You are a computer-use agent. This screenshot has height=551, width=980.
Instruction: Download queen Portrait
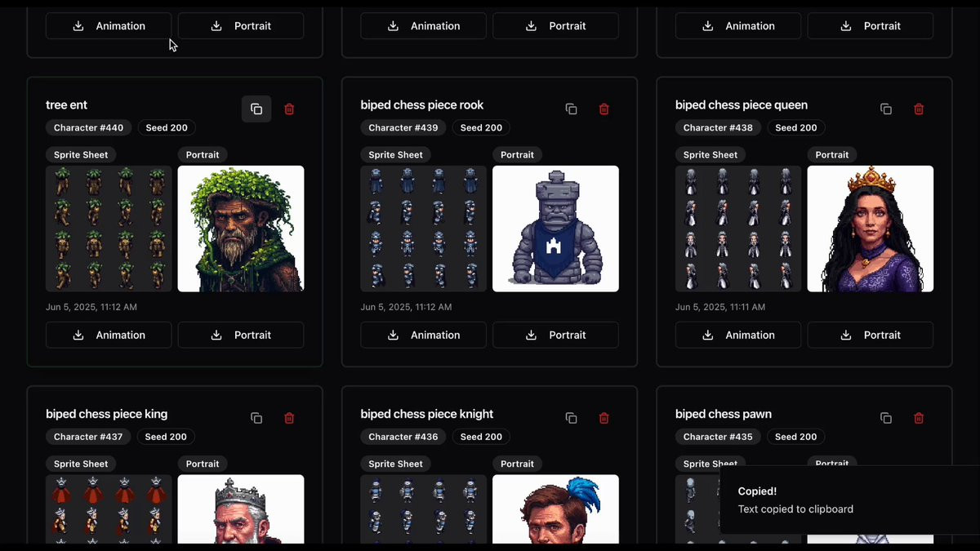coord(871,335)
